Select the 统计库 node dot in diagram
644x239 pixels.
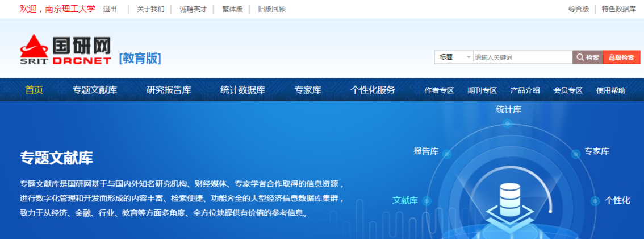[508, 123]
